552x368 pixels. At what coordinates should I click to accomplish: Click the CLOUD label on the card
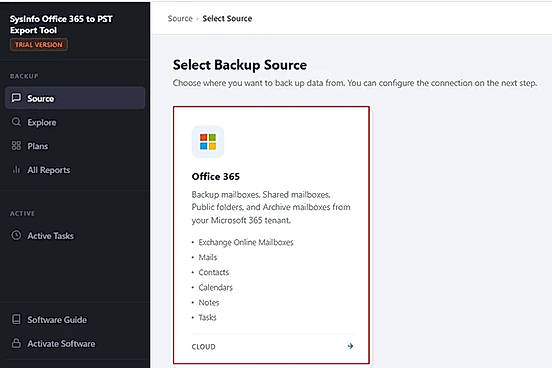pyautogui.click(x=203, y=347)
